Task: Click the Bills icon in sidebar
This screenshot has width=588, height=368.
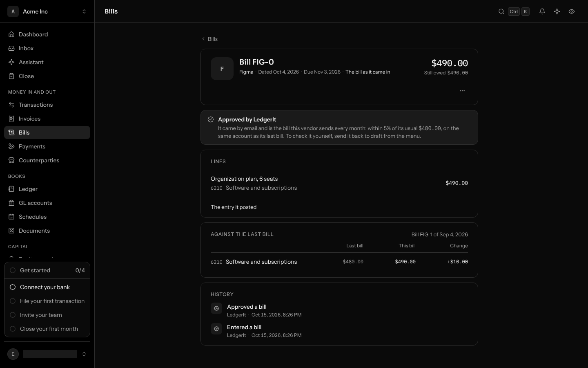Action: click(x=11, y=132)
